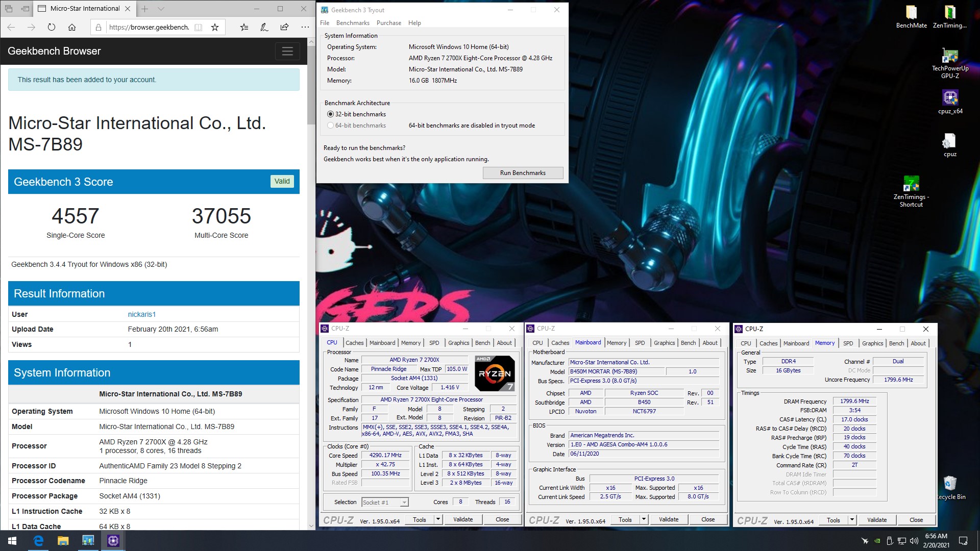Open File Explorer from taskbar
Screen dimensions: 980x551
63,541
